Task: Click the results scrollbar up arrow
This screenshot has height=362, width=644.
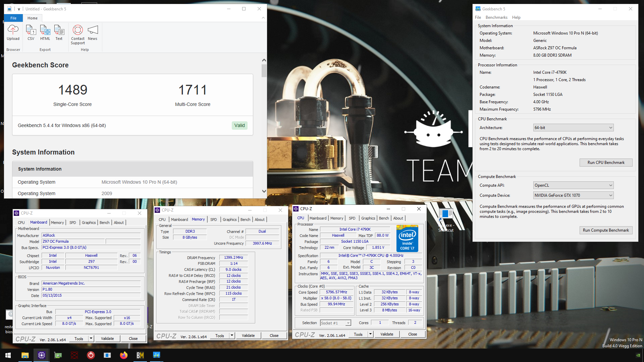Action: (264, 60)
